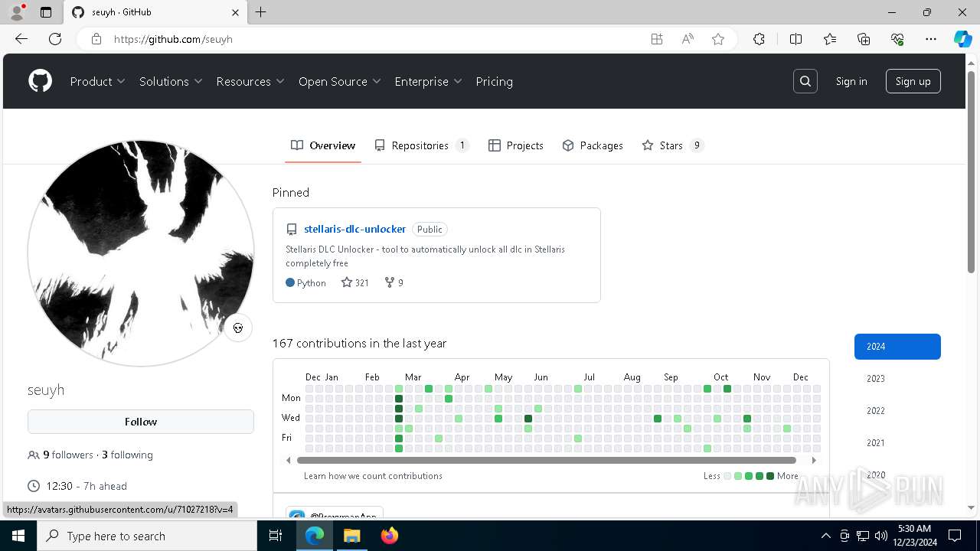
Task: Open Windows Start menu
Action: 18,536
